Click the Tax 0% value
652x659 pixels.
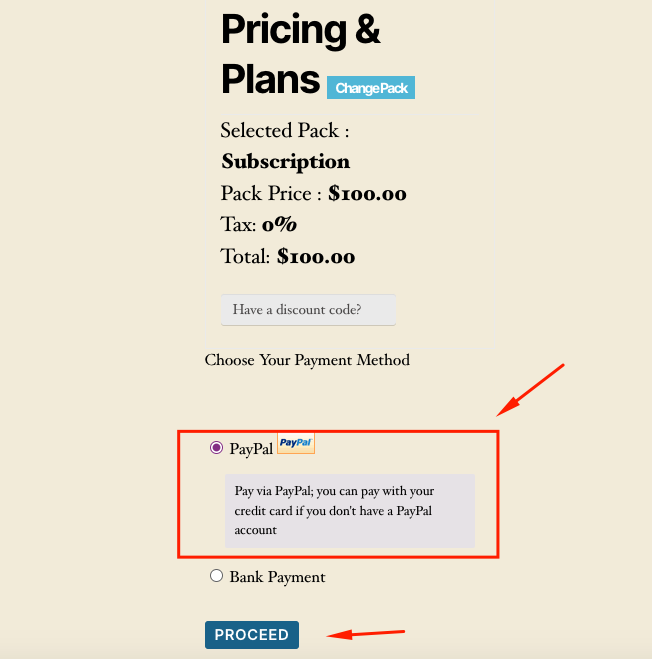coord(279,225)
